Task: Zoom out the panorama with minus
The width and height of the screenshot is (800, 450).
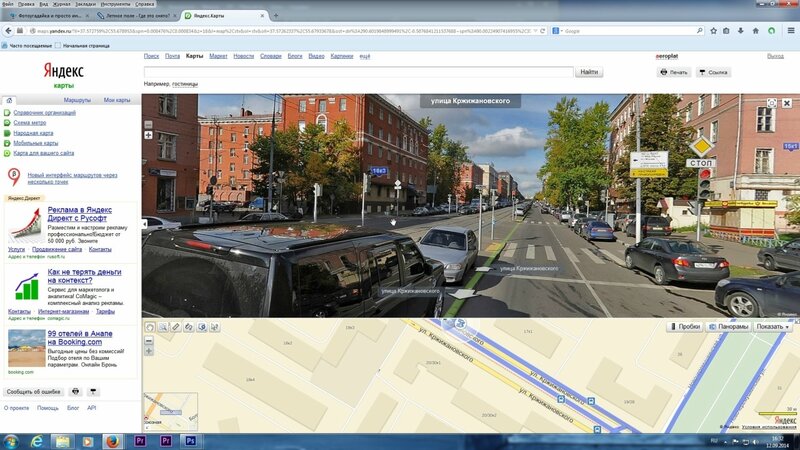Action: pos(148,124)
